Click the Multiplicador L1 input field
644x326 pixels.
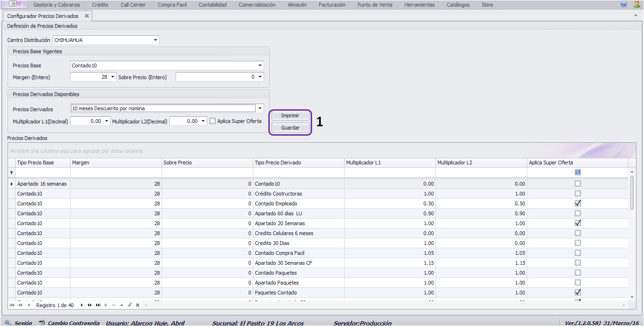click(86, 121)
